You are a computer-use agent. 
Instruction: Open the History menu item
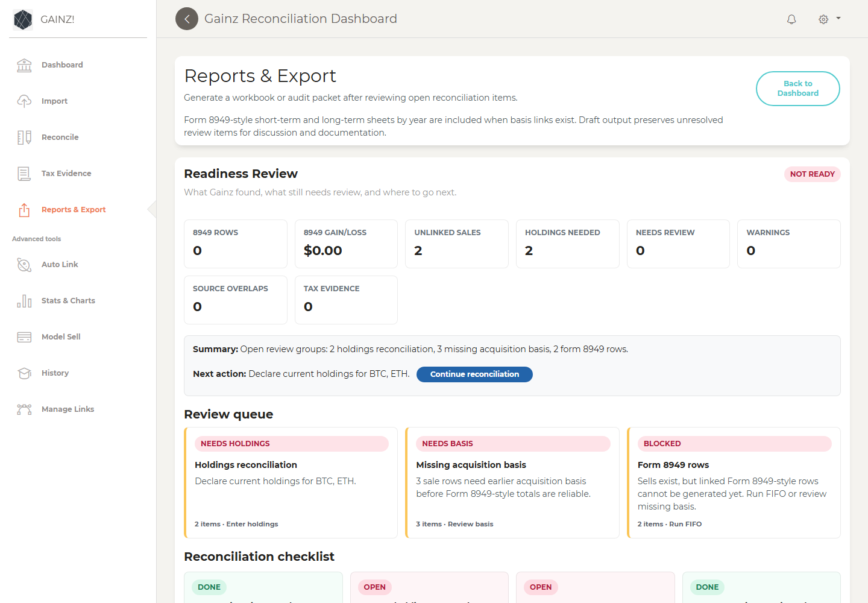(x=55, y=373)
